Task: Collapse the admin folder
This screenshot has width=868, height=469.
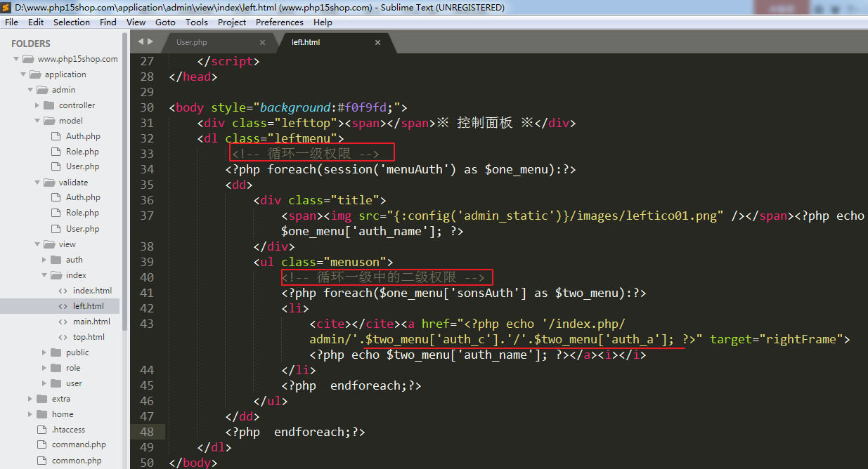Action: [30, 90]
